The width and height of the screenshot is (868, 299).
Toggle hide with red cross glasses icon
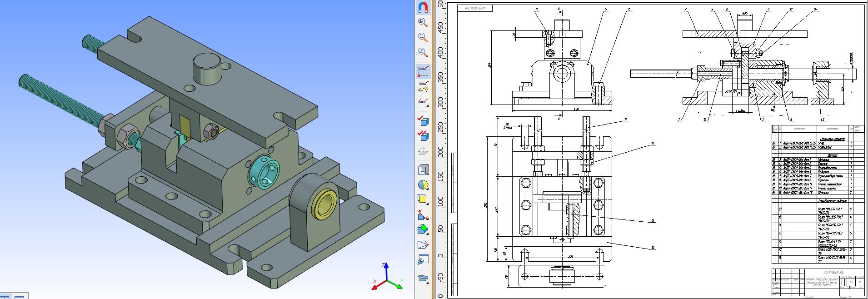423,70
